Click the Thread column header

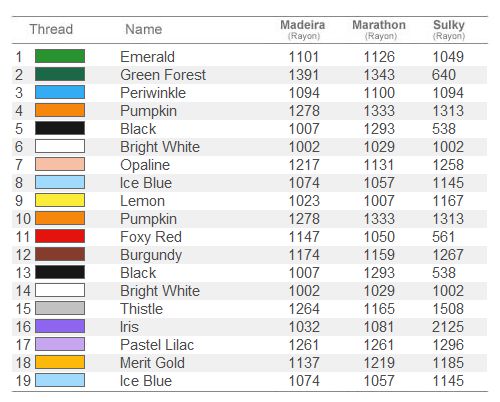51,29
